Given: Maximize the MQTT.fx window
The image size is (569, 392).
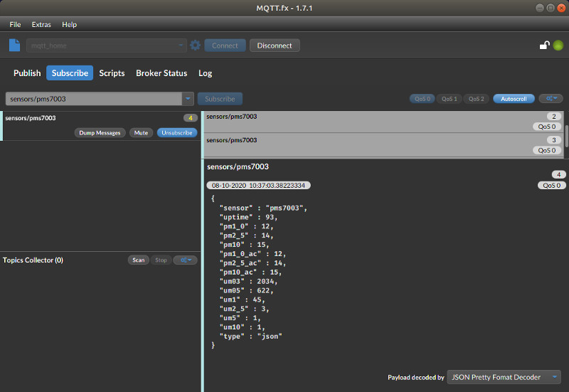Looking at the screenshot, I should (551, 8).
